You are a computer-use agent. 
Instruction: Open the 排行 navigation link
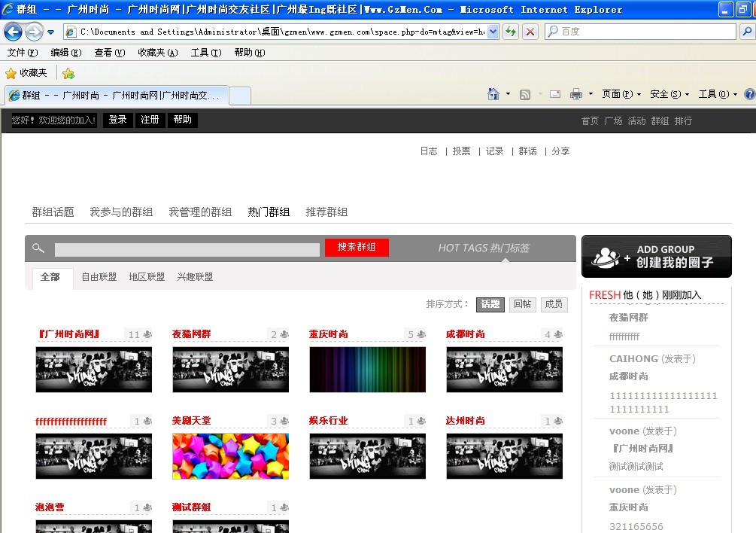(x=683, y=121)
